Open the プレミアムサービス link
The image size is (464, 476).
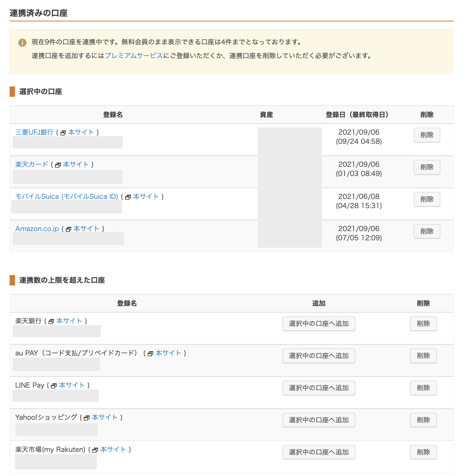pyautogui.click(x=134, y=56)
